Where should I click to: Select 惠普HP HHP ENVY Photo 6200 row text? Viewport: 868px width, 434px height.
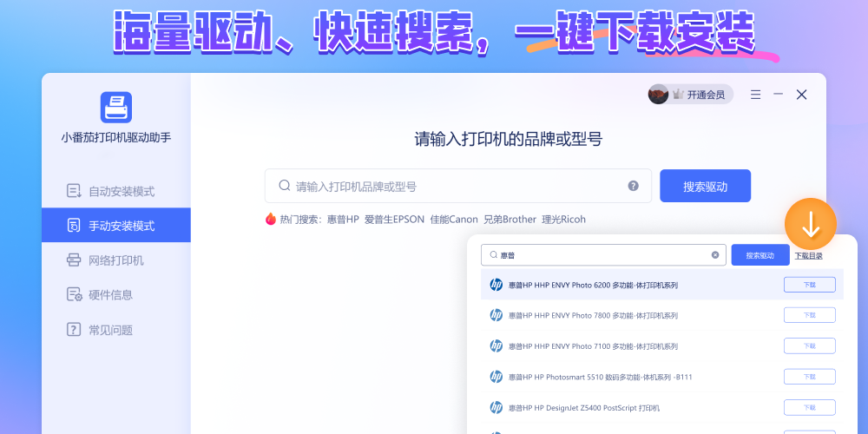(593, 285)
